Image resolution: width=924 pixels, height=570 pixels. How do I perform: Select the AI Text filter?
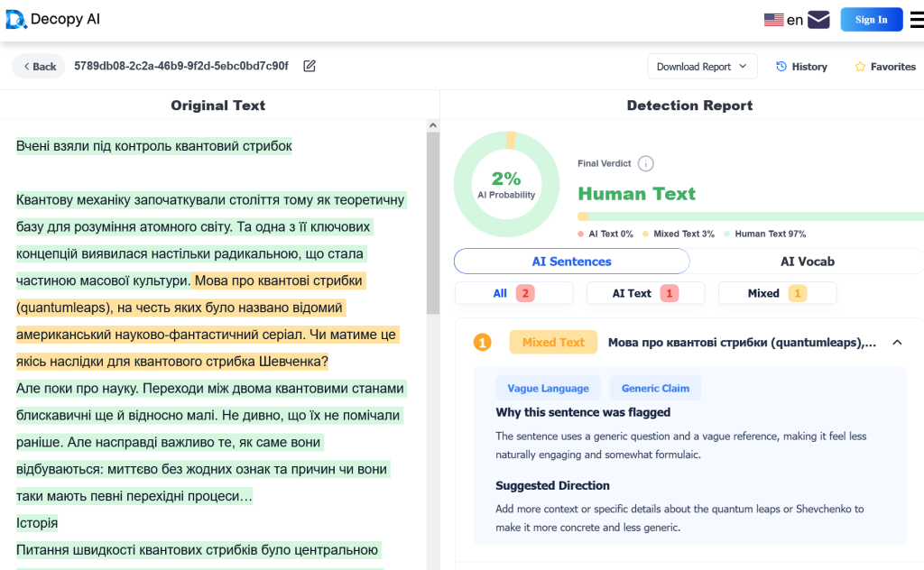click(x=645, y=293)
